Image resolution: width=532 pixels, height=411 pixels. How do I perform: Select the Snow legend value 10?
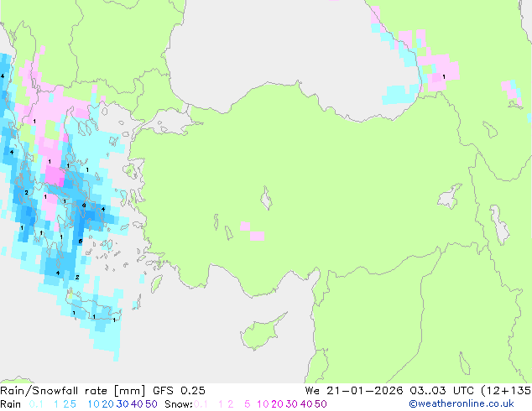(263, 404)
